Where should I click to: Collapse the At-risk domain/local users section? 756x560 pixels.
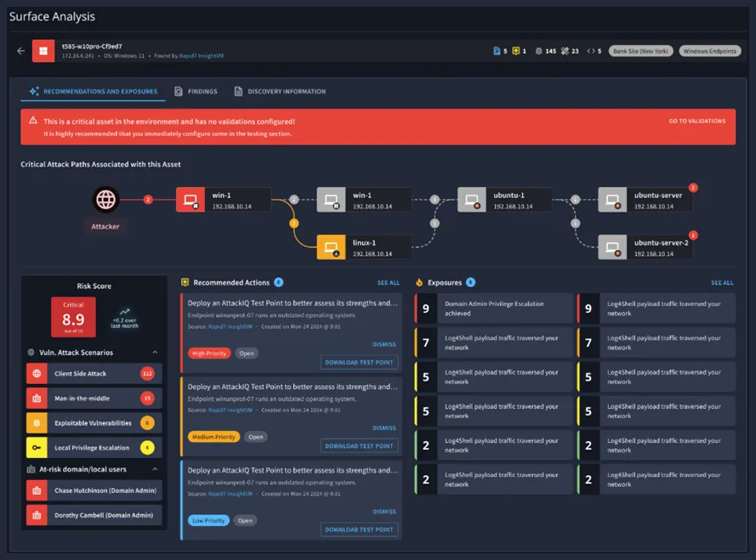coord(155,469)
